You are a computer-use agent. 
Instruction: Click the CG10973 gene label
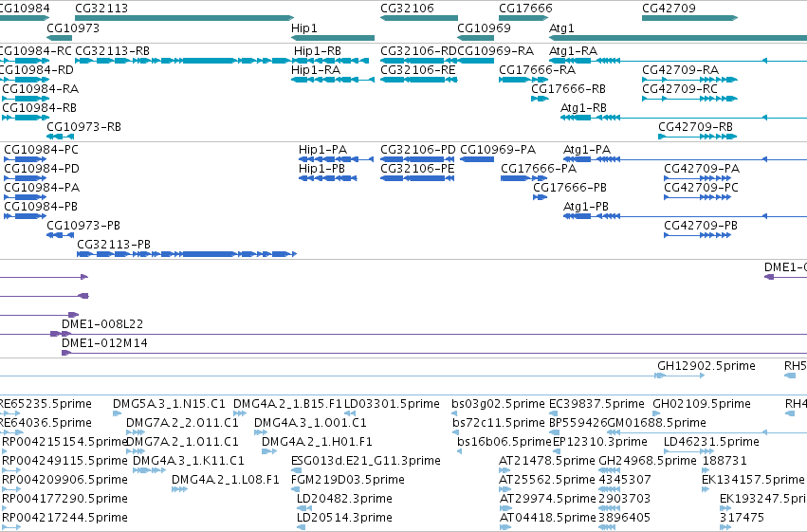pyautogui.click(x=73, y=28)
